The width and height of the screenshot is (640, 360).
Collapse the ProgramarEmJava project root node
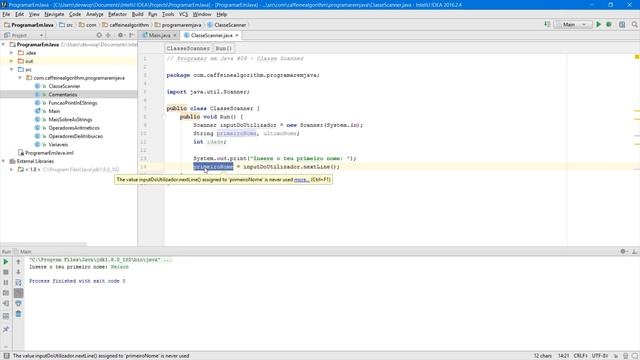(3, 44)
